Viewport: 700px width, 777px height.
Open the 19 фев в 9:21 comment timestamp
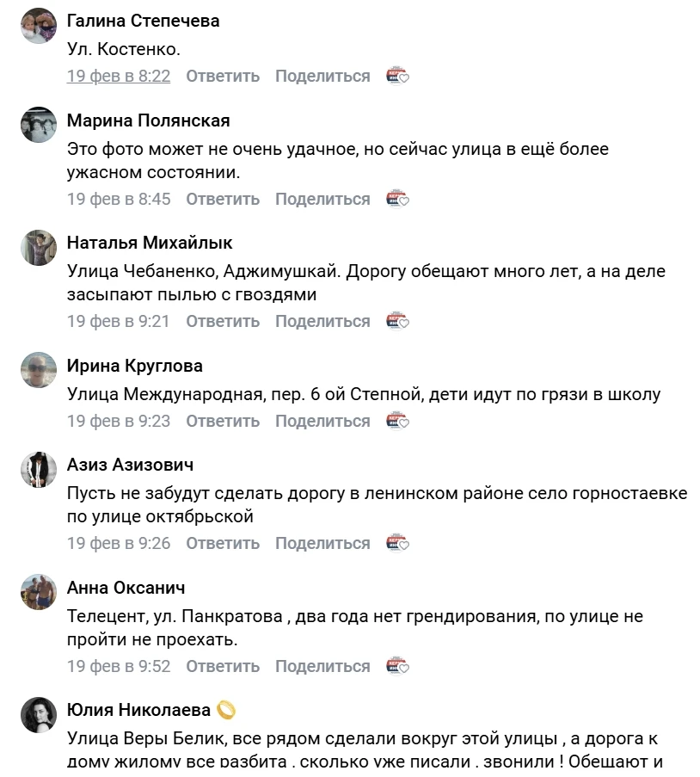[x=119, y=321]
